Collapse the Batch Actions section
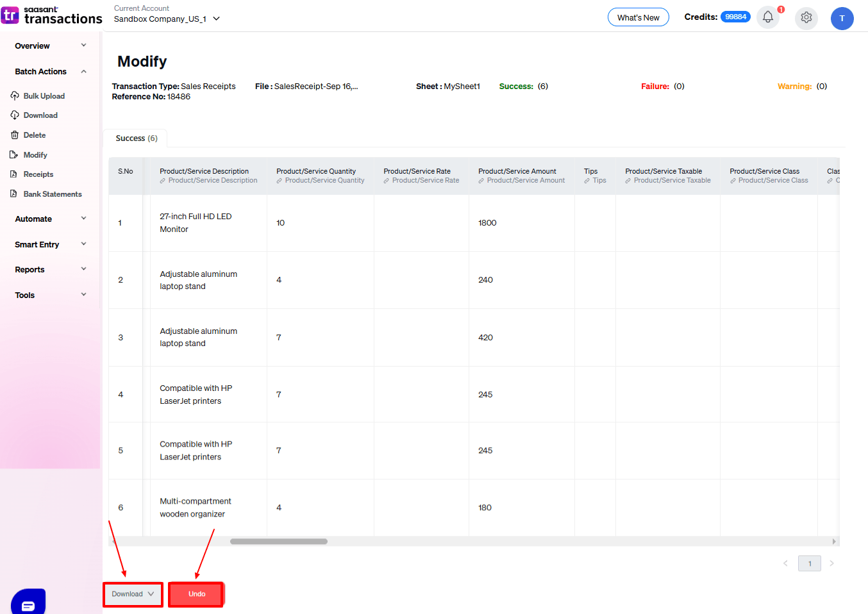 [83, 72]
